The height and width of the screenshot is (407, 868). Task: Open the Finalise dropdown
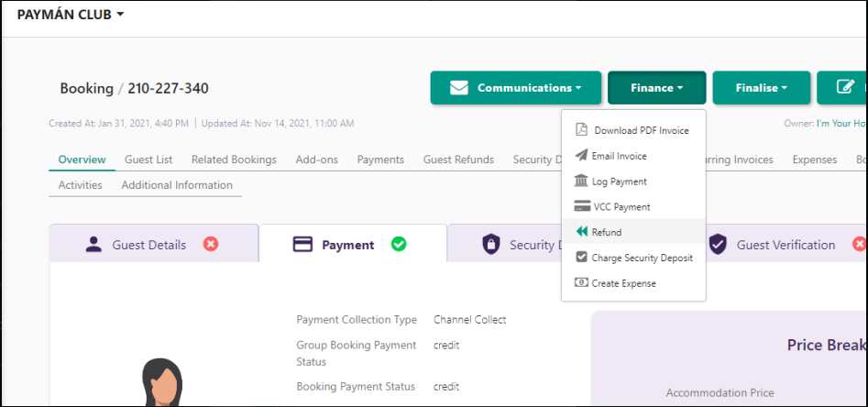pyautogui.click(x=761, y=87)
